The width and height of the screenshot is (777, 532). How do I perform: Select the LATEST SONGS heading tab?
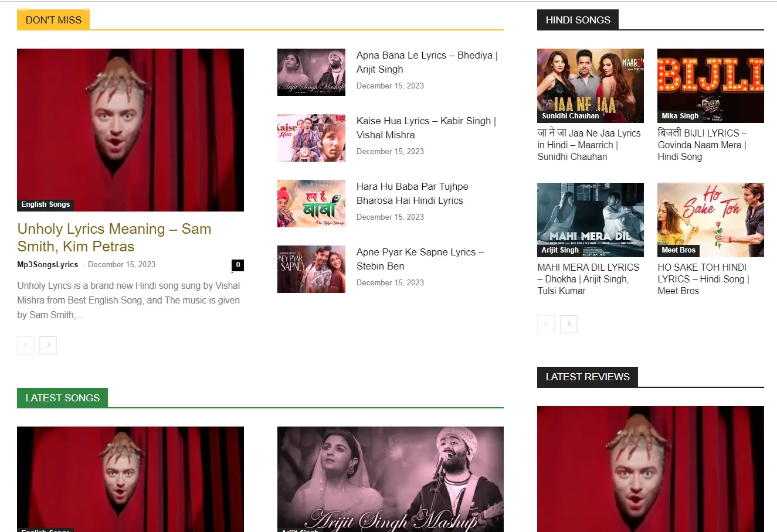62,398
